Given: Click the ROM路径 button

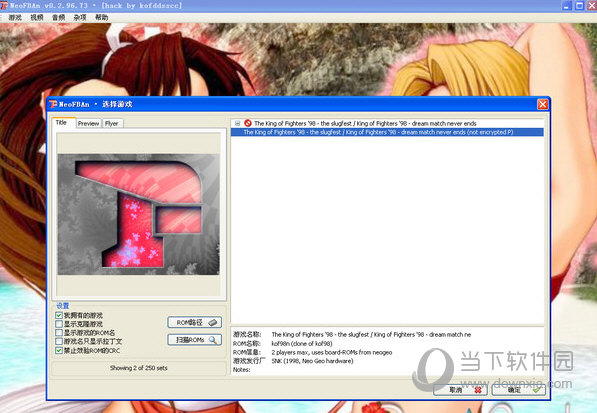Looking at the screenshot, I should tap(195, 322).
